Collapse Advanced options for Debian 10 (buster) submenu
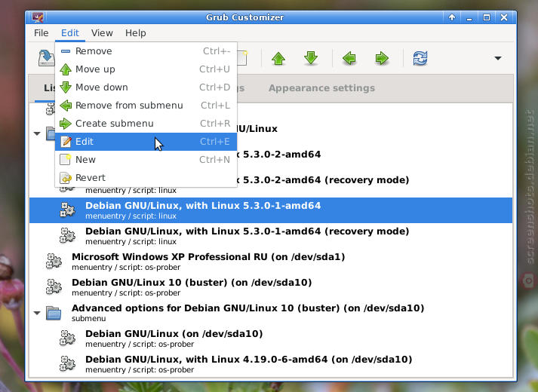 coord(37,313)
